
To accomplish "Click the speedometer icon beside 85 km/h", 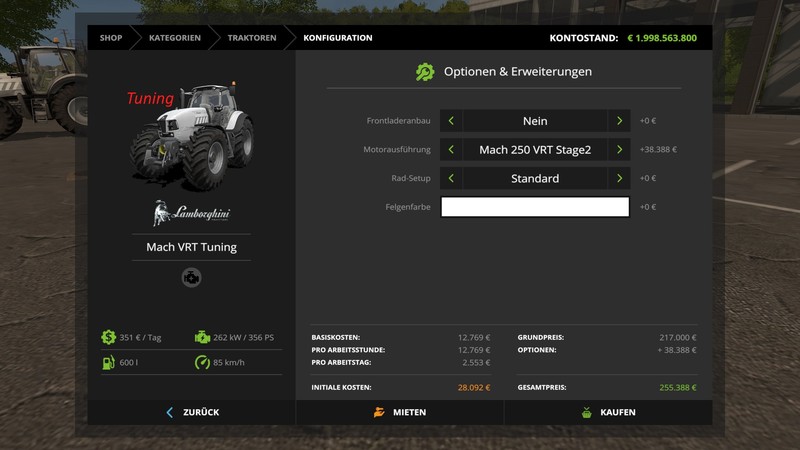I will 203,362.
